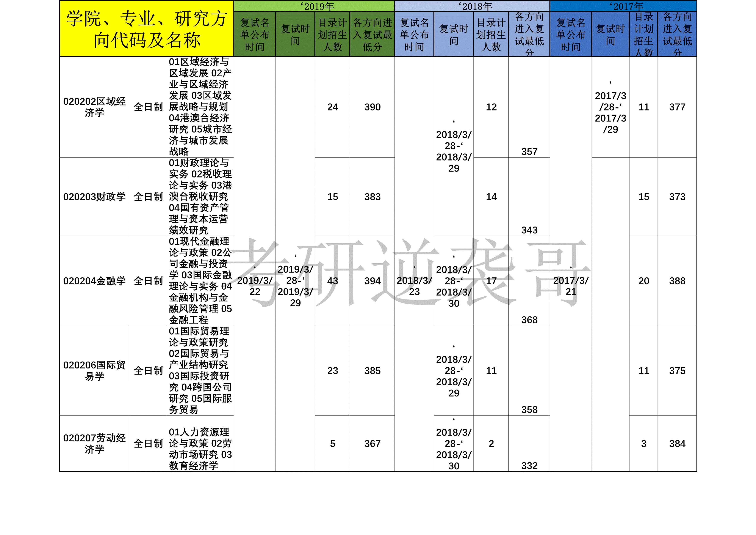
Task: Select the '020202区域经济学' major cell
Action: tap(94, 107)
